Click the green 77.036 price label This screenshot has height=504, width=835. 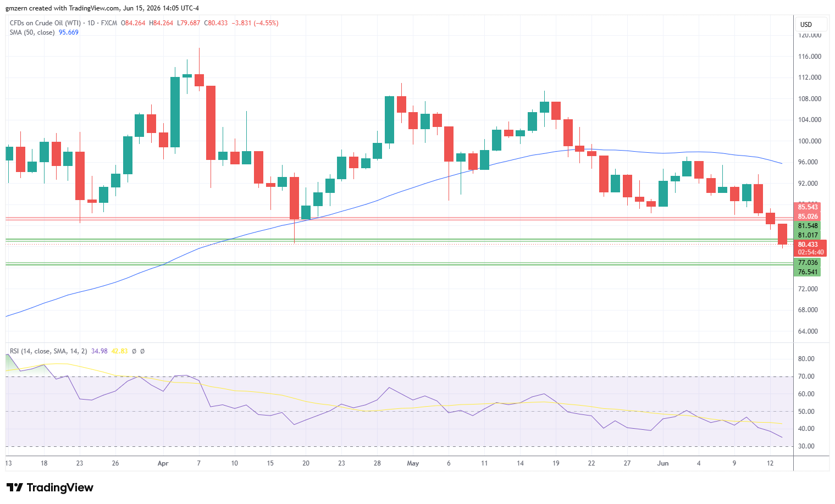pyautogui.click(x=808, y=263)
